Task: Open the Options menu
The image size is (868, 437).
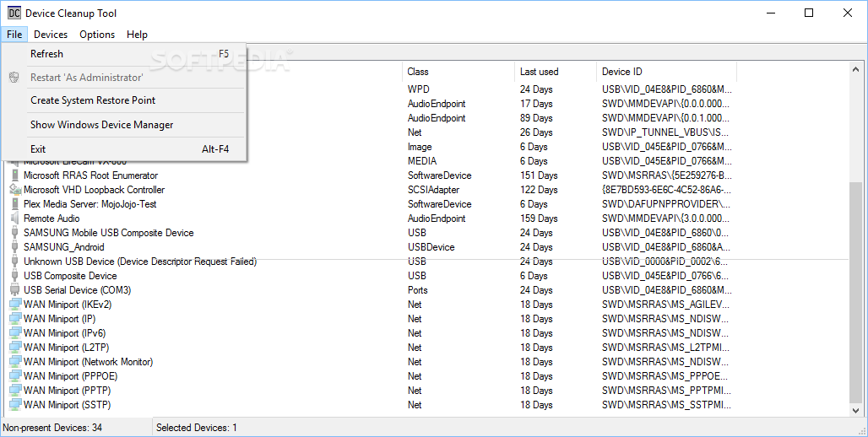Action: [97, 35]
